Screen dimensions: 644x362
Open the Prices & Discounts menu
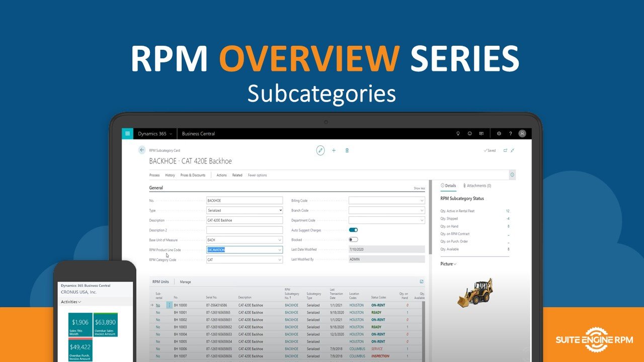pos(194,175)
